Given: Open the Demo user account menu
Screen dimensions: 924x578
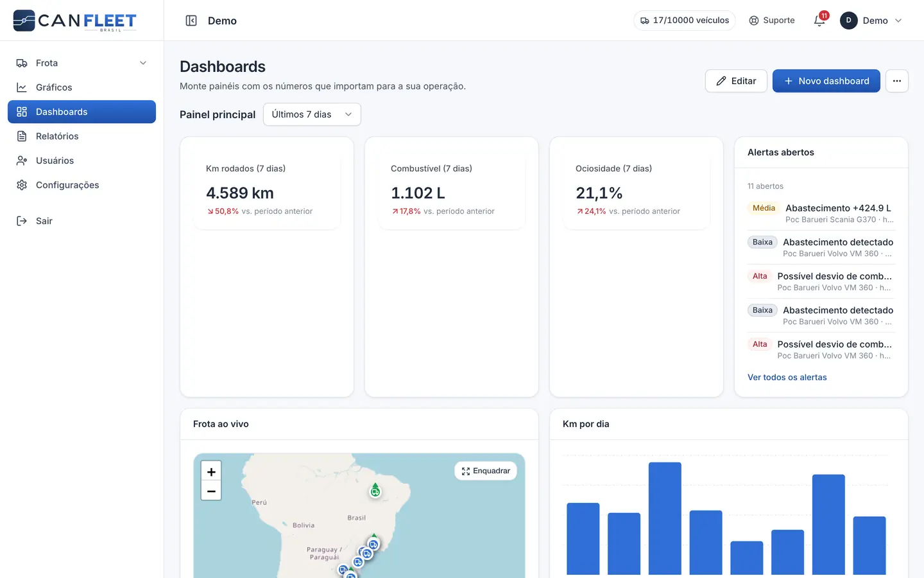Looking at the screenshot, I should click(x=871, y=21).
